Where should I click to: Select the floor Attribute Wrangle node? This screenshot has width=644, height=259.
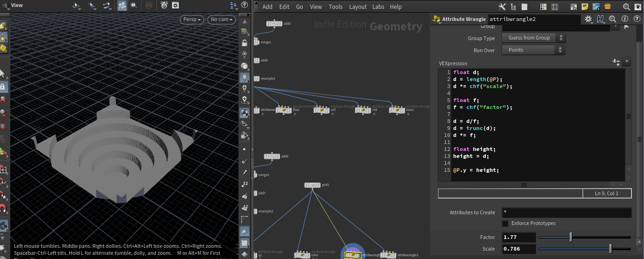[x=284, y=110]
